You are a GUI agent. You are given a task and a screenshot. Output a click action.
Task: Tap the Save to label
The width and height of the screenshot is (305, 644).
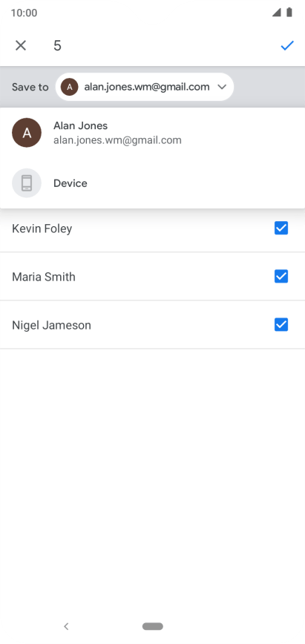[x=30, y=87]
